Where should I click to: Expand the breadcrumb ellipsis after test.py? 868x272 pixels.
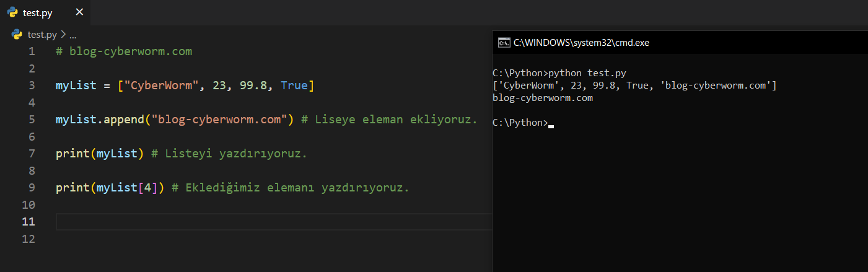click(72, 35)
